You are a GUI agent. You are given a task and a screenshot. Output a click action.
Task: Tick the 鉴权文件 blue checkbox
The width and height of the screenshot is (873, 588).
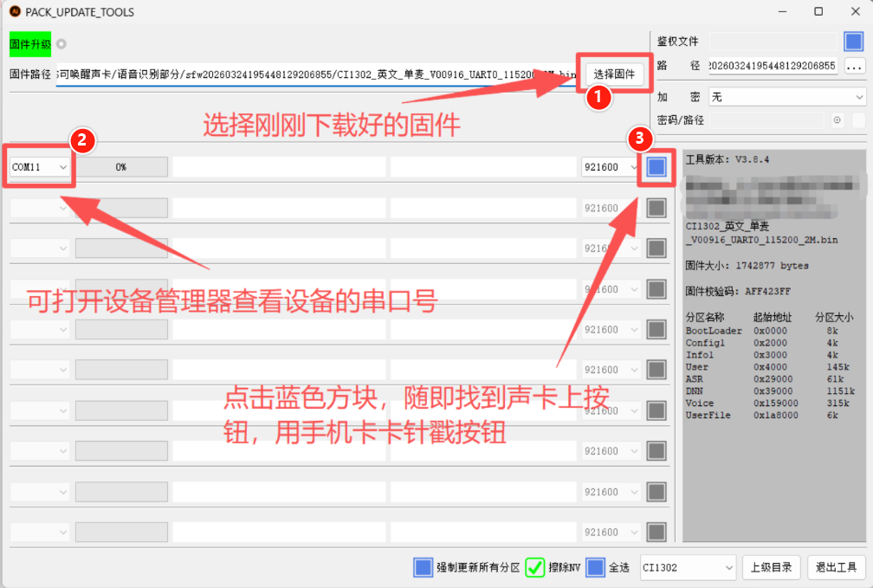pos(854,42)
